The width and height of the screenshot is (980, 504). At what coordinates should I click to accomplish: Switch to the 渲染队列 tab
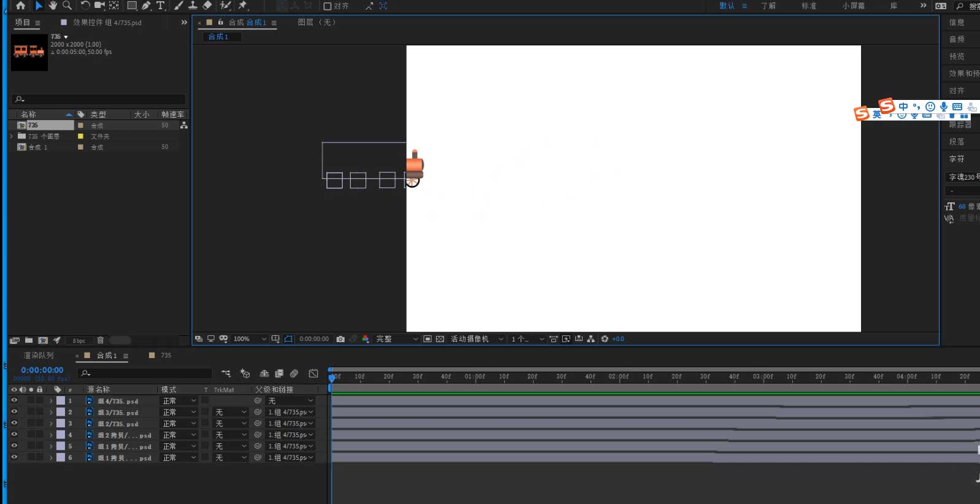click(x=39, y=356)
